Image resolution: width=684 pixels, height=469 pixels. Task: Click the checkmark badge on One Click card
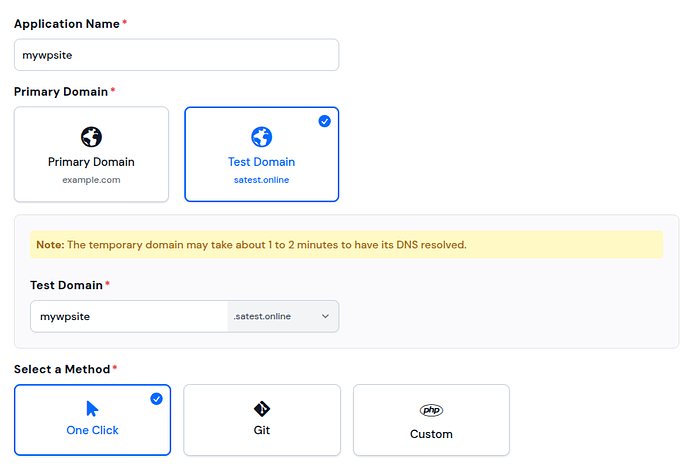(x=156, y=399)
